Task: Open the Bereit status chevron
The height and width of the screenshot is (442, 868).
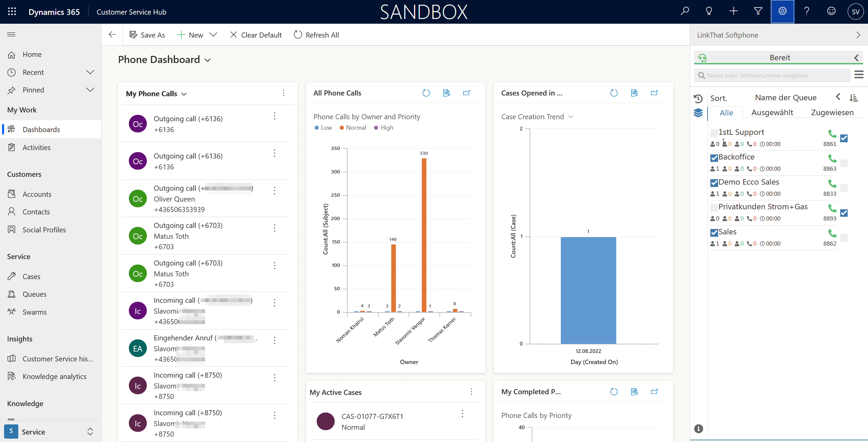Action: pyautogui.click(x=857, y=58)
